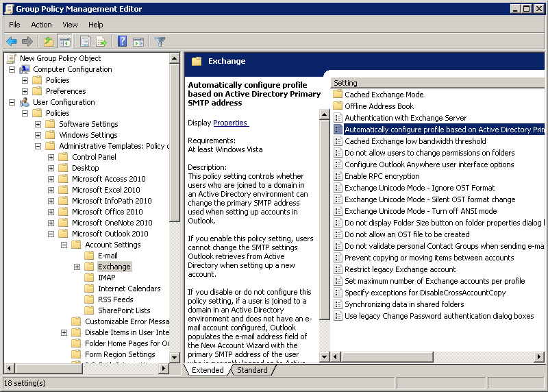Click settings list horizontal scroll right arrow
The height and width of the screenshot is (392, 548).
pos(538,356)
